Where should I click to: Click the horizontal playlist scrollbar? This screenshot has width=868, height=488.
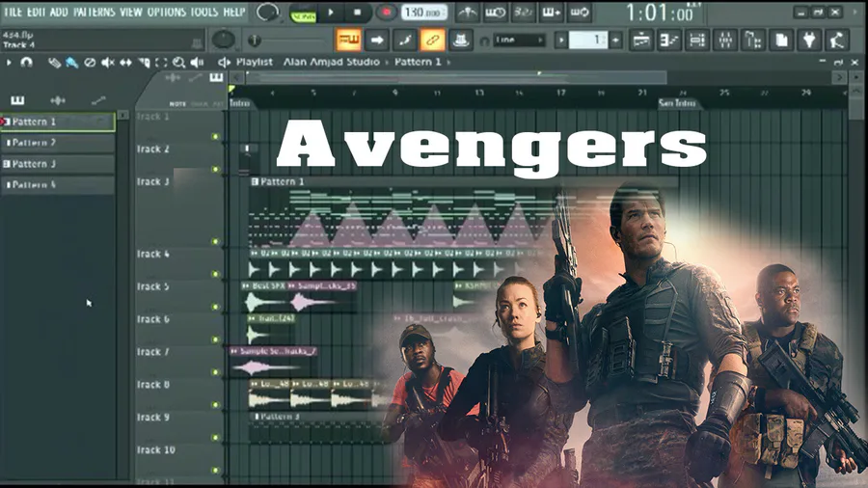click(456, 78)
